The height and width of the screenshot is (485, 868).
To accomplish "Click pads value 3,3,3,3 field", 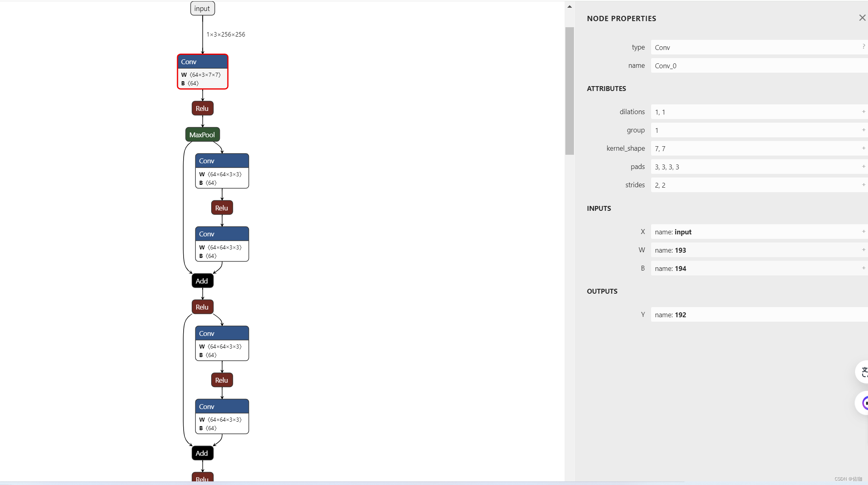I will 757,166.
